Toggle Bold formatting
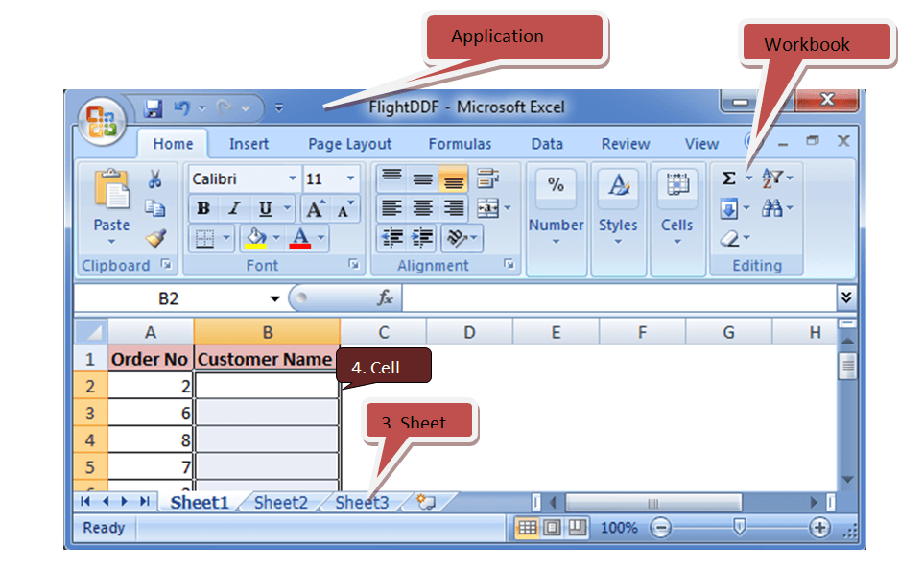 click(x=202, y=208)
